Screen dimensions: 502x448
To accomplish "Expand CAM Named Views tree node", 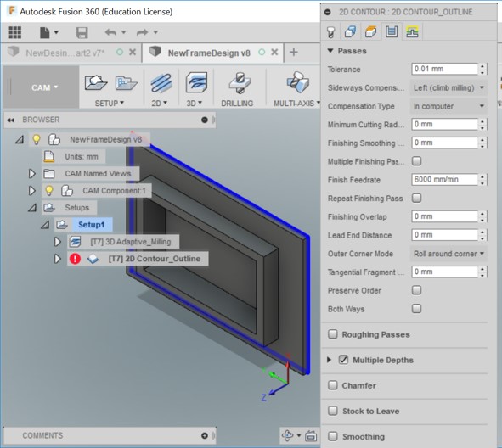I will coord(31,174).
